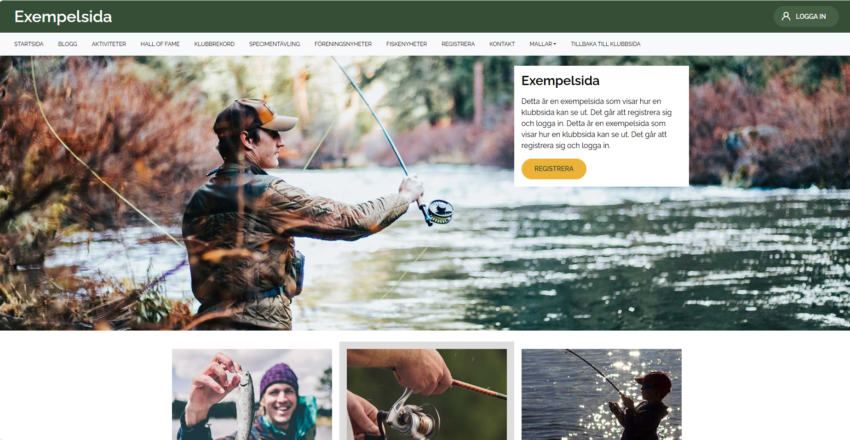Viewport: 850px width, 440px height.
Task: Open the Fiskenyheter section
Action: [x=407, y=44]
